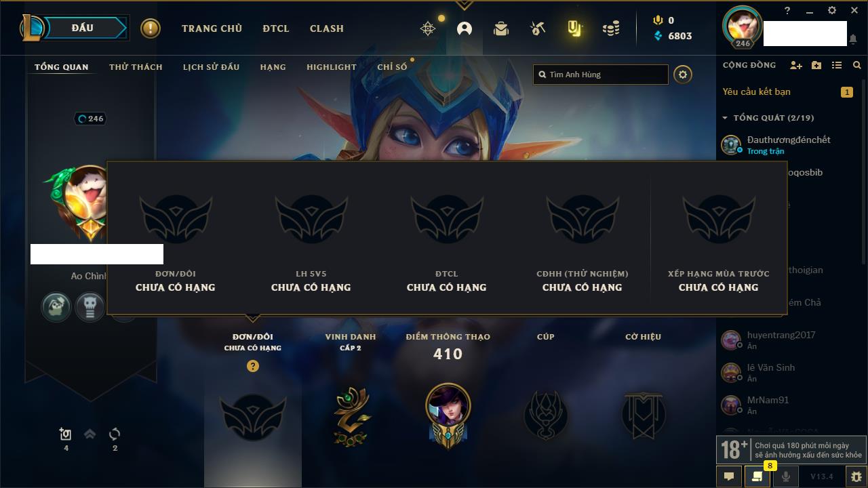
Task: Toggle the microphone mute button
Action: (x=785, y=476)
